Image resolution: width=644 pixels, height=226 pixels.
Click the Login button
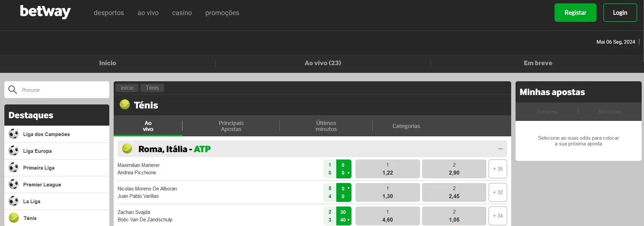pos(620,13)
